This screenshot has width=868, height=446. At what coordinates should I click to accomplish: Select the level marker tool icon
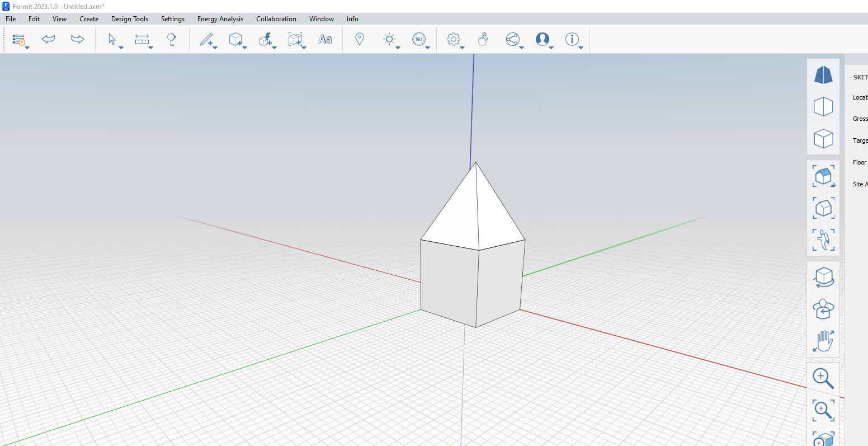click(172, 39)
